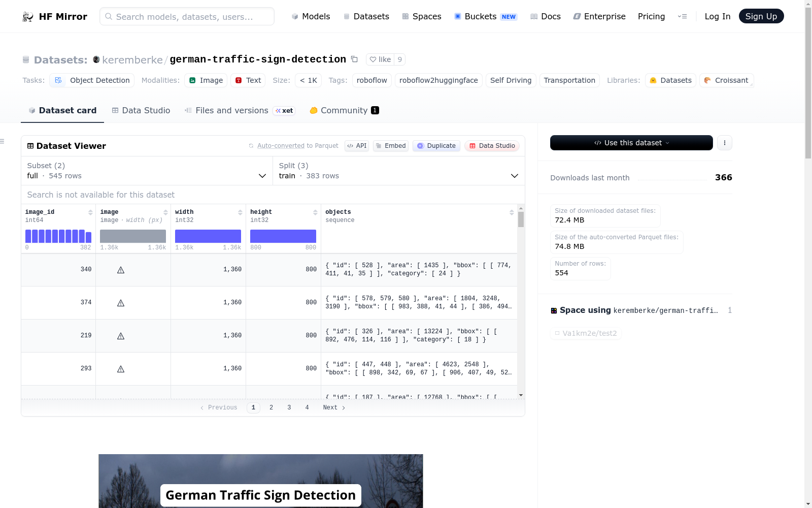Open Pricing page
The width and height of the screenshot is (812, 508).
pyautogui.click(x=651, y=16)
